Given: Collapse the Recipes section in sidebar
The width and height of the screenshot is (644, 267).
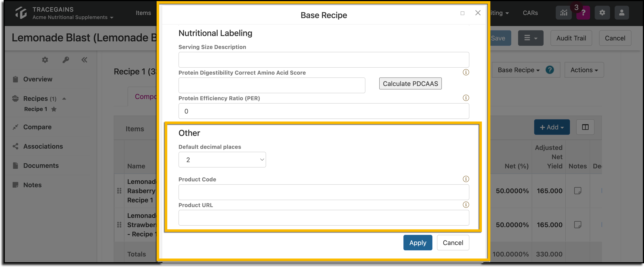Looking at the screenshot, I should (x=64, y=98).
